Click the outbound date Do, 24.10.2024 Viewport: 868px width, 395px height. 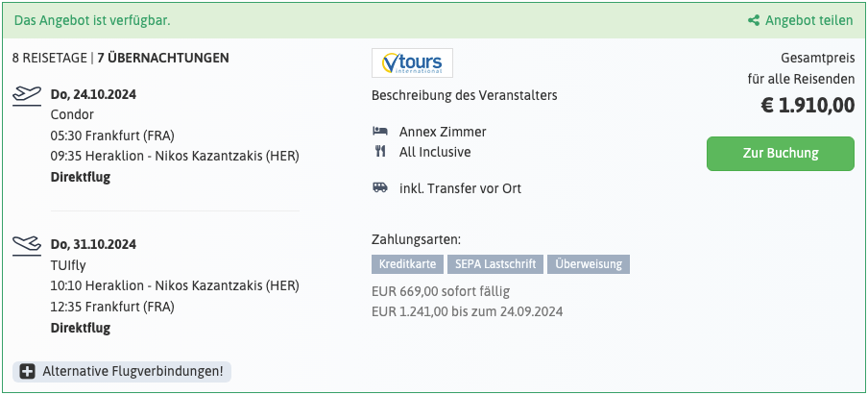coord(93,94)
